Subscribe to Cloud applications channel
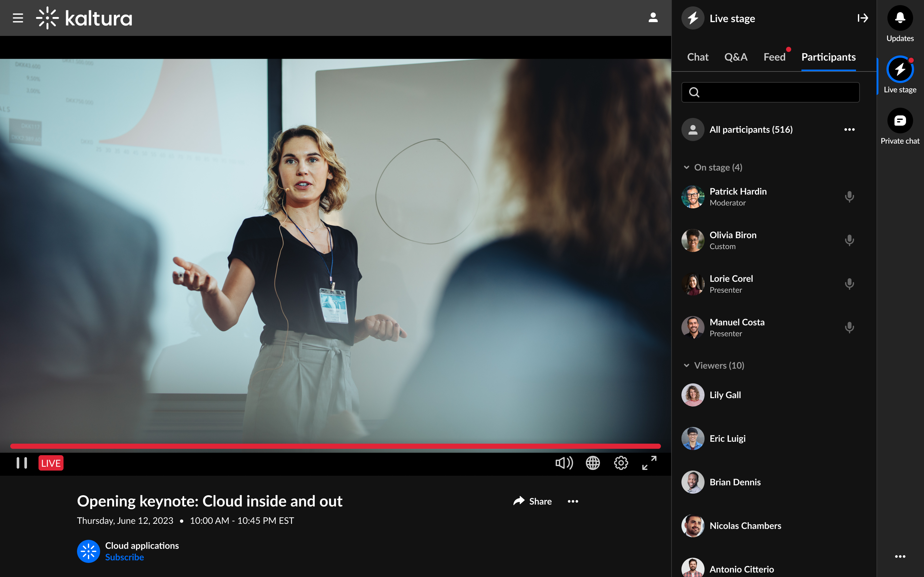Screen dimensions: 924x577 (124, 557)
